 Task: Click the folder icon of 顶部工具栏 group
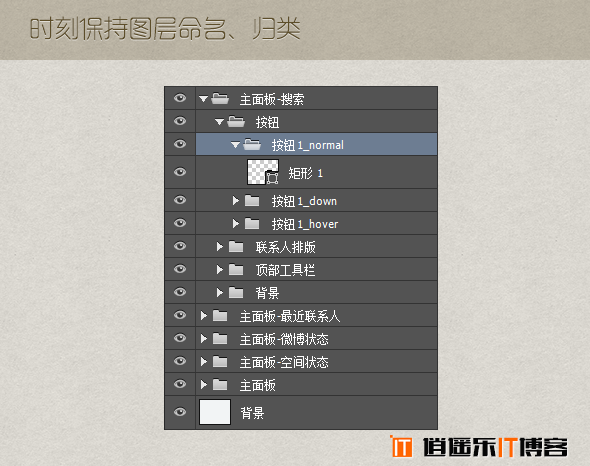point(236,270)
